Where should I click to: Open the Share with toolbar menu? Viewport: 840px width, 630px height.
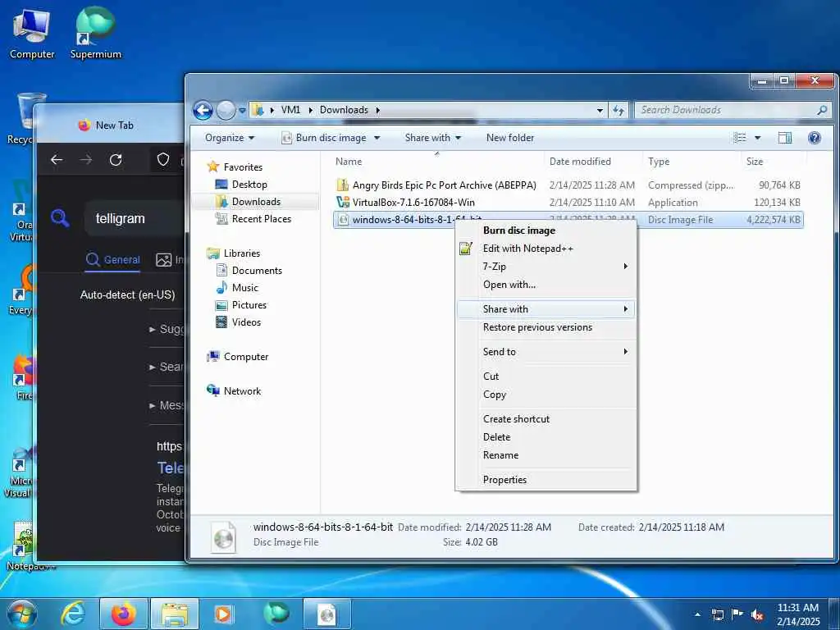(x=433, y=138)
